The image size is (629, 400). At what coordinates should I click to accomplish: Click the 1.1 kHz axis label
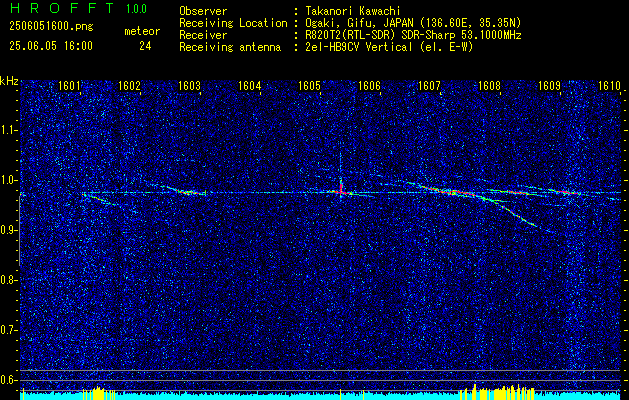point(9,130)
